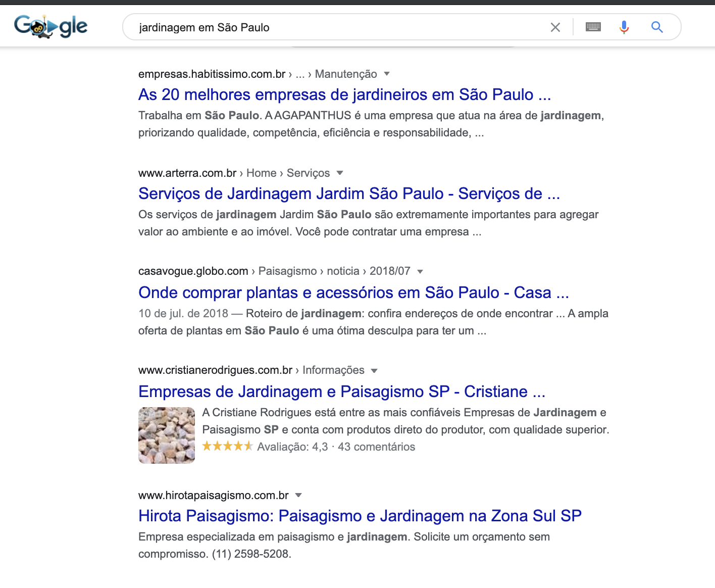This screenshot has height=588, width=715.
Task: Open casavogue.globo.com result dropdown arrow
Action: point(420,271)
